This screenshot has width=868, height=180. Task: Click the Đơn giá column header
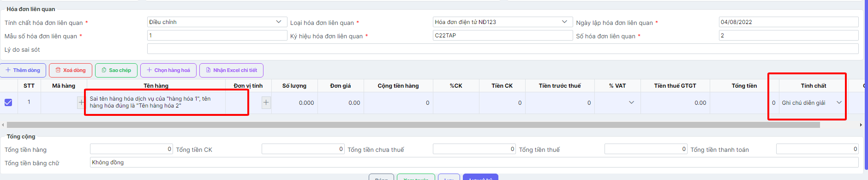341,85
